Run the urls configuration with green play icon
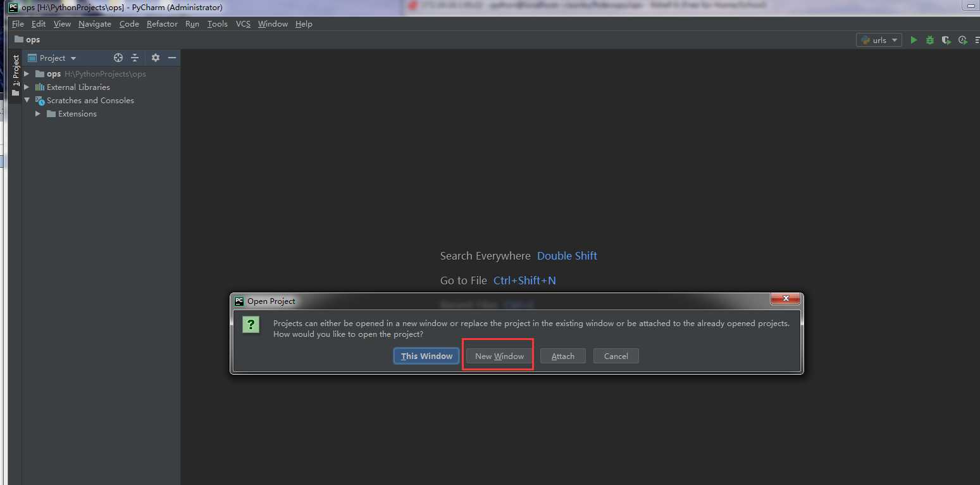 point(914,40)
